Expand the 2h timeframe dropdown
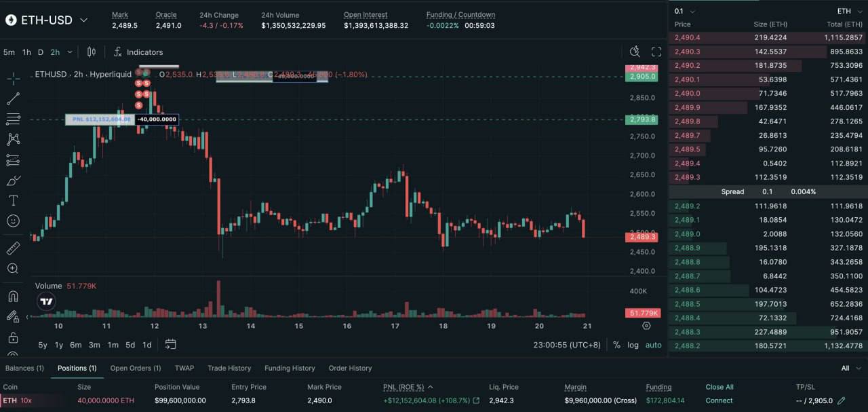This screenshot has height=412, width=868. (62, 52)
